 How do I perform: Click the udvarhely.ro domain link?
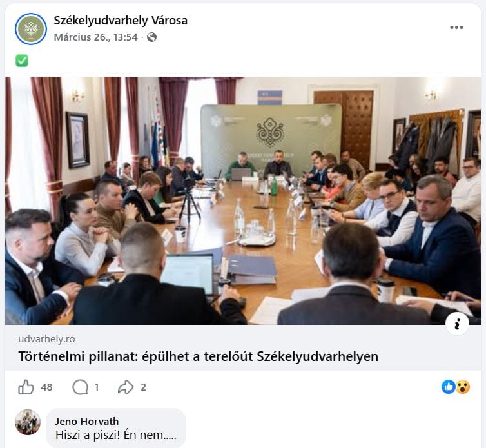pyautogui.click(x=46, y=339)
